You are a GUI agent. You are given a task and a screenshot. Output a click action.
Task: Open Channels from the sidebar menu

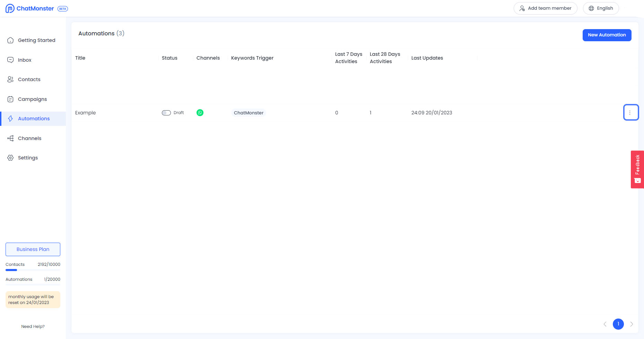pyautogui.click(x=29, y=138)
